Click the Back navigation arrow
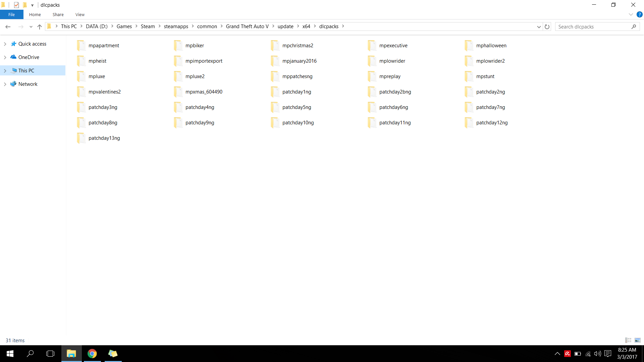The image size is (644, 362). (x=8, y=26)
